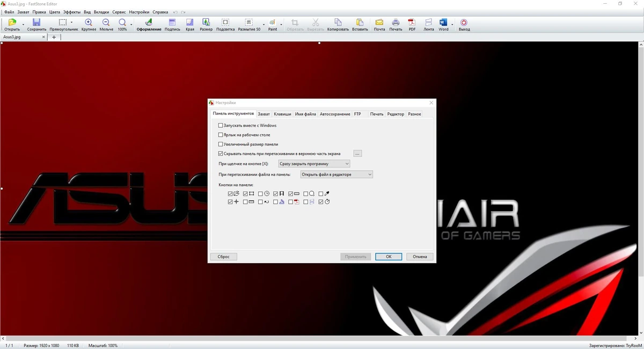Send image to Word icon

(443, 23)
